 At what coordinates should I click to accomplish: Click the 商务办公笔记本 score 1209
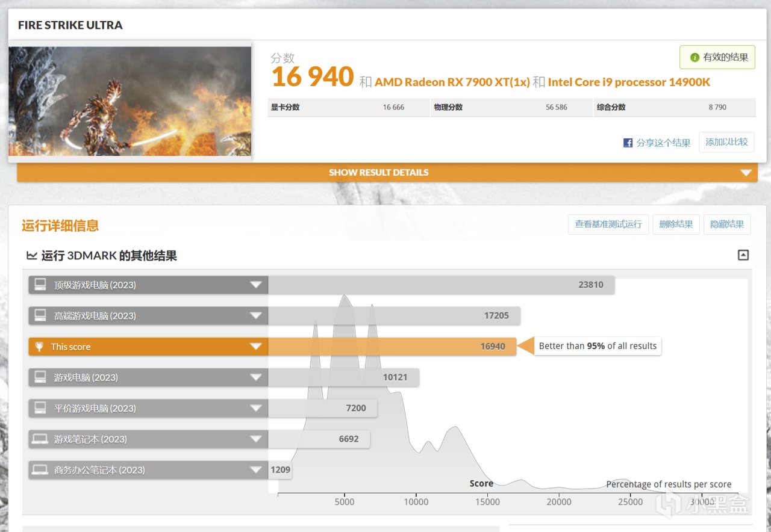pos(281,470)
